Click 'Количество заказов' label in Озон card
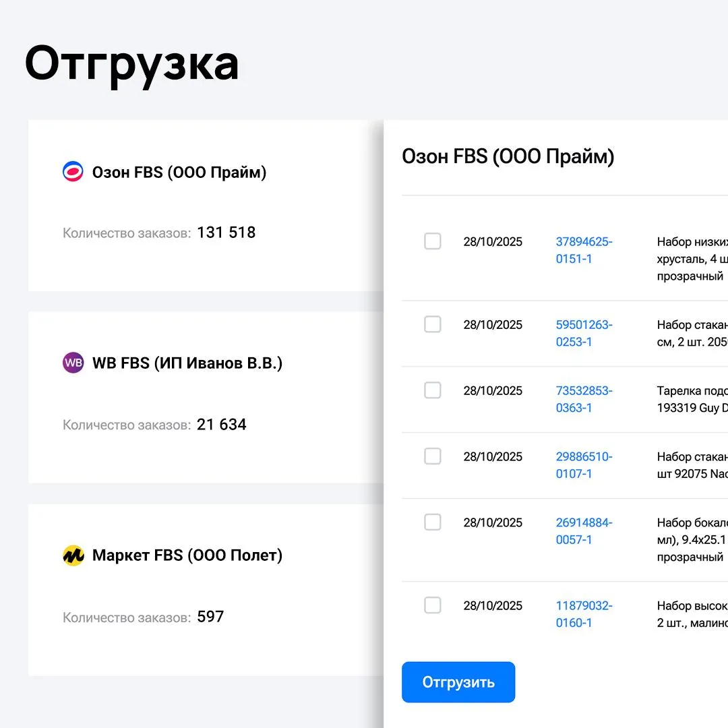The image size is (728, 728). coord(127,233)
